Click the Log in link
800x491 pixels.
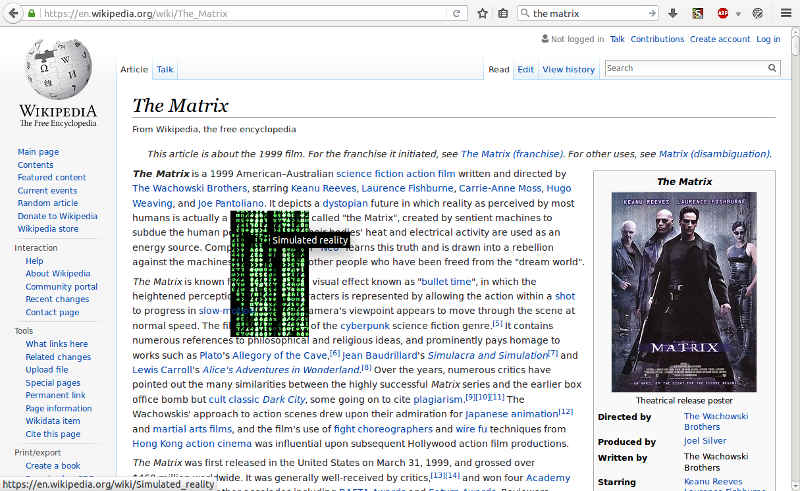(768, 39)
